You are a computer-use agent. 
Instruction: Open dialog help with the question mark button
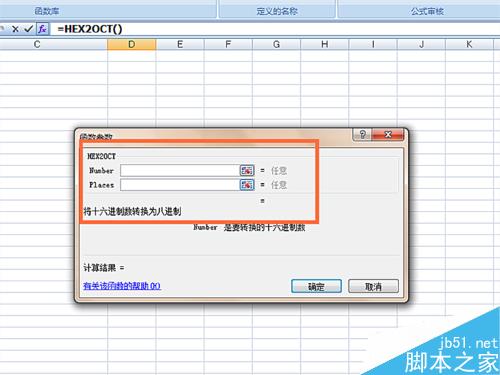click(362, 134)
